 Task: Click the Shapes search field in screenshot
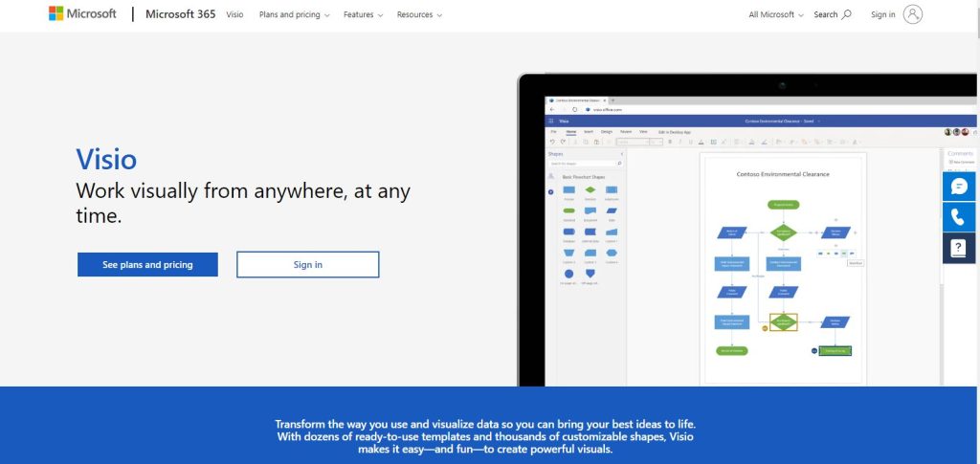(x=585, y=164)
